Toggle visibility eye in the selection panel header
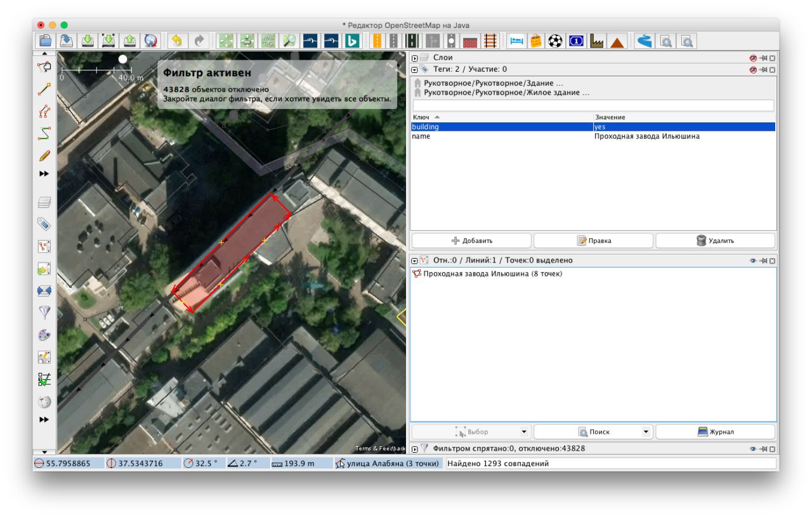This screenshot has width=812, height=518. (x=753, y=261)
